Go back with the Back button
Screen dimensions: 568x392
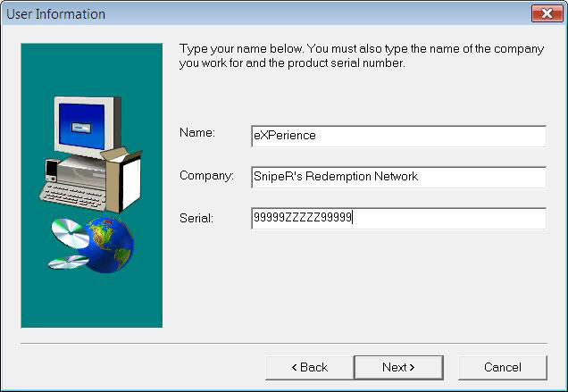click(x=309, y=367)
